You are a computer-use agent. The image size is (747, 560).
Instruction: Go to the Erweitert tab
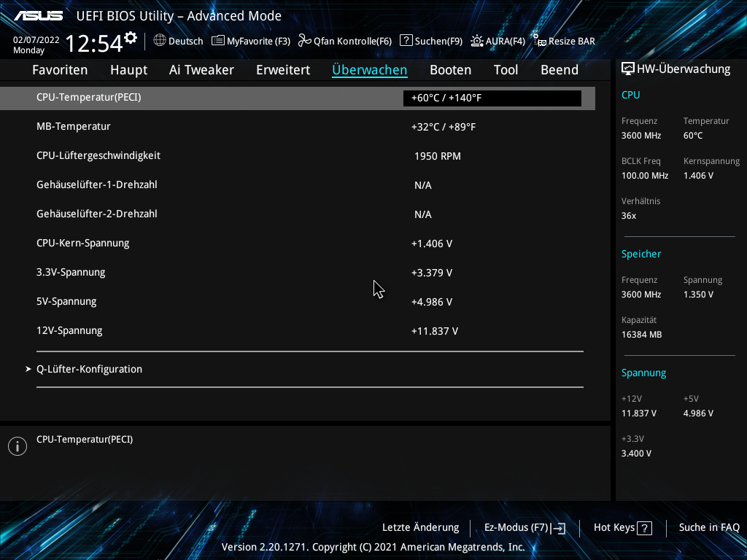[283, 70]
